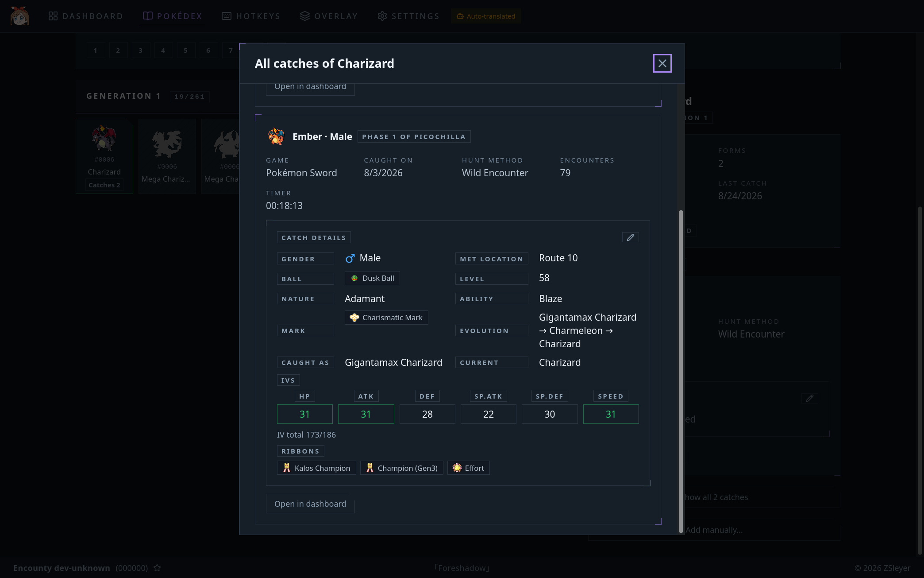Click the DEF IV value 28

pyautogui.click(x=427, y=414)
